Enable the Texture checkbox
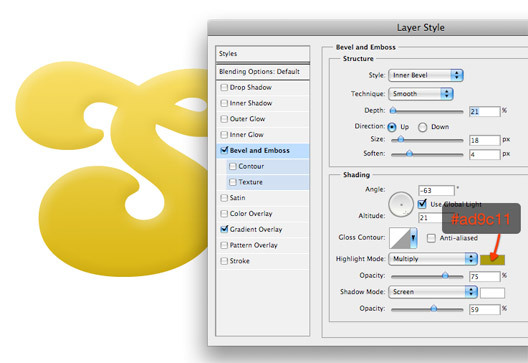Screen dimensions: 528x363 233,182
